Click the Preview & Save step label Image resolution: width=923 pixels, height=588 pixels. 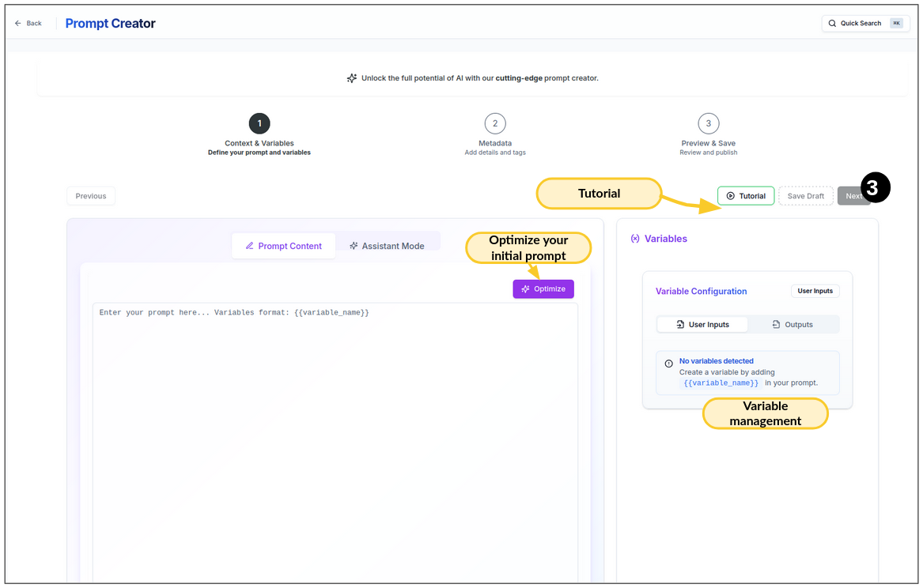pos(708,144)
